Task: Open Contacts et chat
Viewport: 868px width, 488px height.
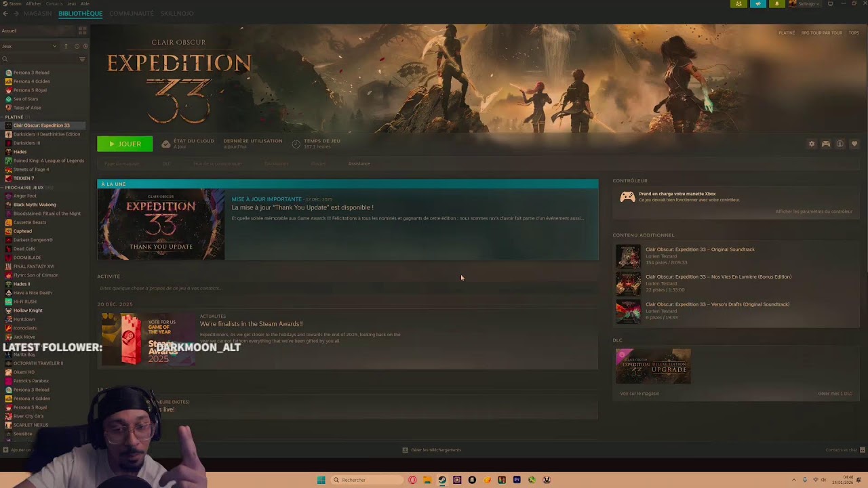Action: (x=842, y=450)
